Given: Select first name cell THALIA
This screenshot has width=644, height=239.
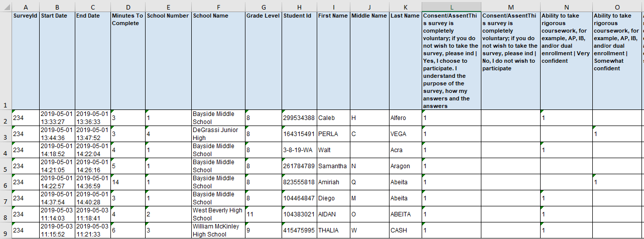Looking at the screenshot, I should click(333, 230).
